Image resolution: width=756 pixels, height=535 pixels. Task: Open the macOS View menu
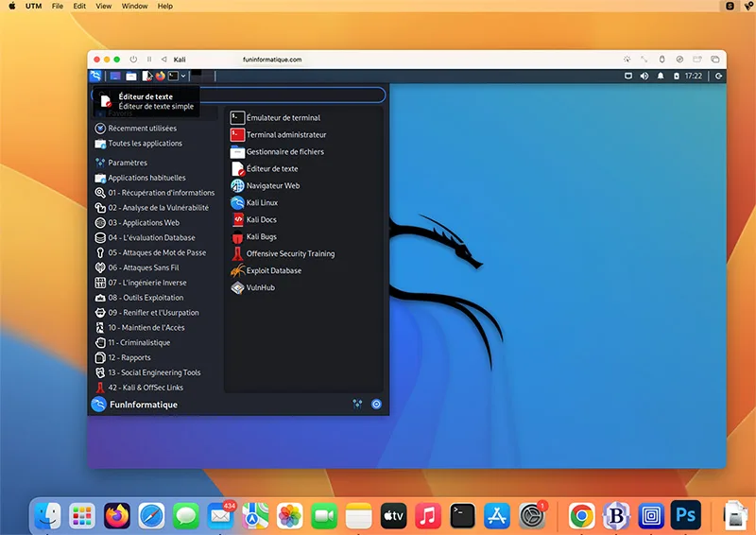(103, 6)
